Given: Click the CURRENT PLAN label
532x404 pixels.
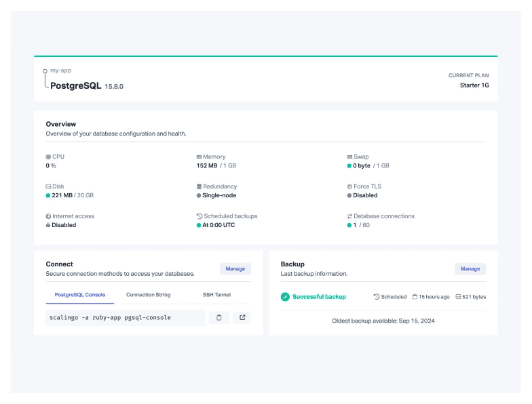Looking at the screenshot, I should [x=468, y=75].
